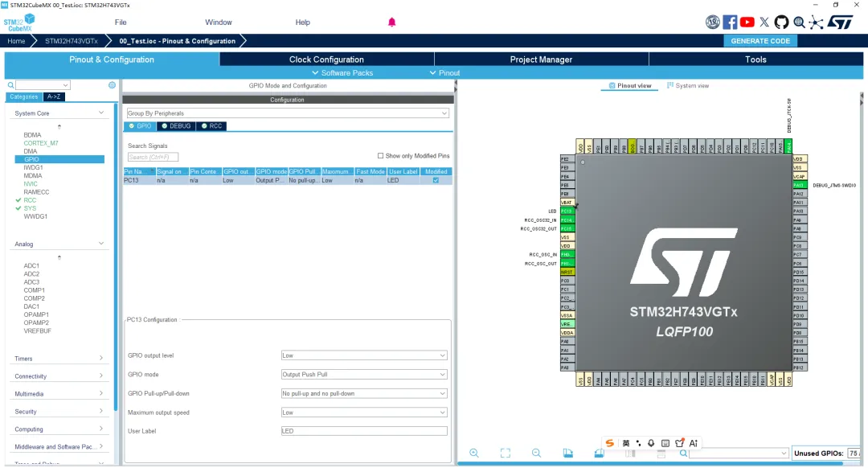Click the magnifier next to peripheral search box
The width and height of the screenshot is (868, 468).
coord(10,85)
